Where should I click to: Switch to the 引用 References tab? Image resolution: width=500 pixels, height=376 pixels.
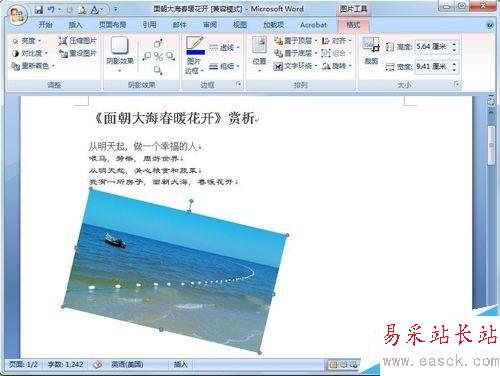(x=150, y=25)
